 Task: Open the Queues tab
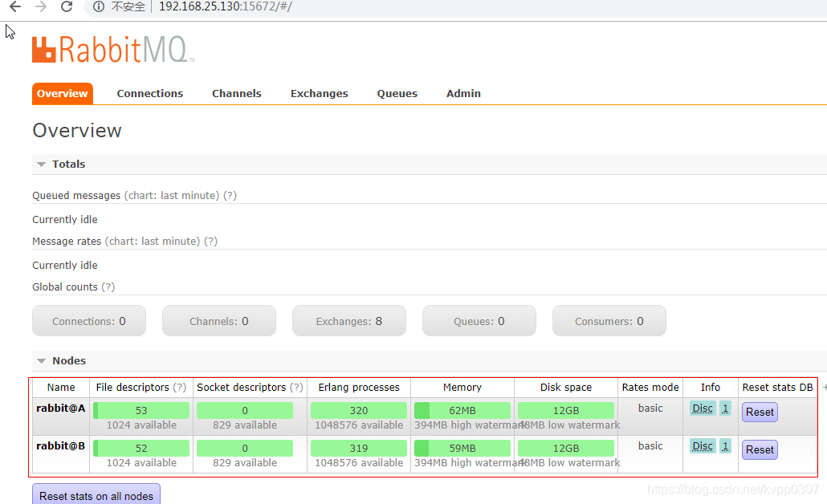click(x=397, y=93)
